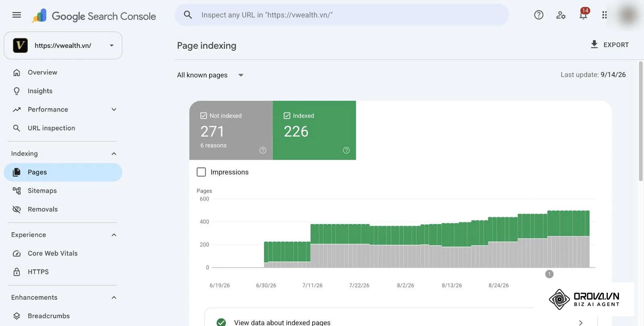This screenshot has height=326, width=644.
Task: Click the Overview home icon
Action: pyautogui.click(x=17, y=73)
